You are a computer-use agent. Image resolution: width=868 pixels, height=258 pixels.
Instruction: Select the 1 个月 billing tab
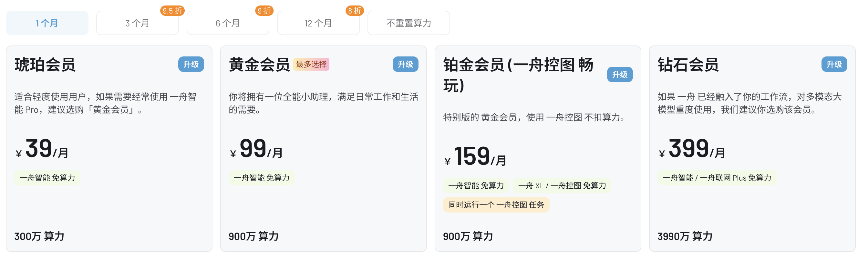(x=47, y=23)
